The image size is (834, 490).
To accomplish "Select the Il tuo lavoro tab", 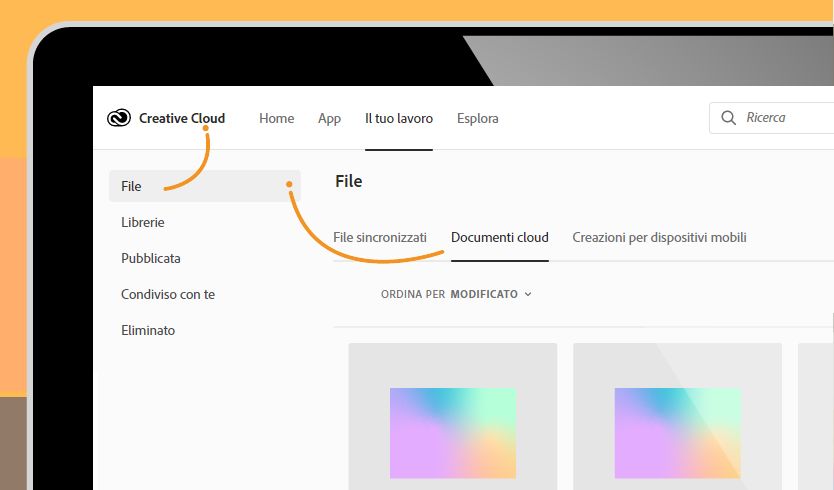I will point(399,118).
